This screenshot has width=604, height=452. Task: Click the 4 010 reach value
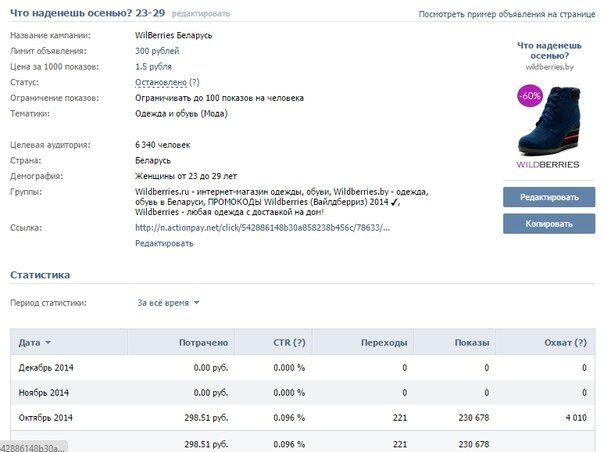tap(576, 418)
